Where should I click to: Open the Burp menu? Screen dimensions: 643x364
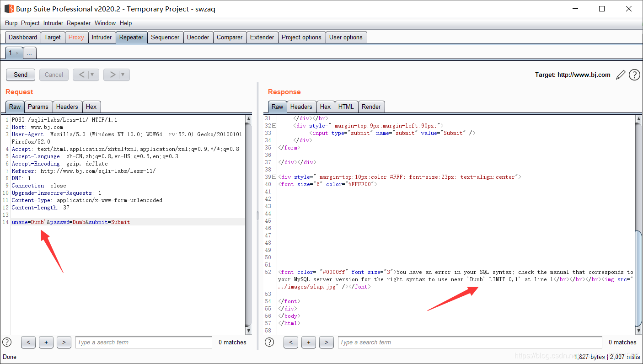pos(11,23)
